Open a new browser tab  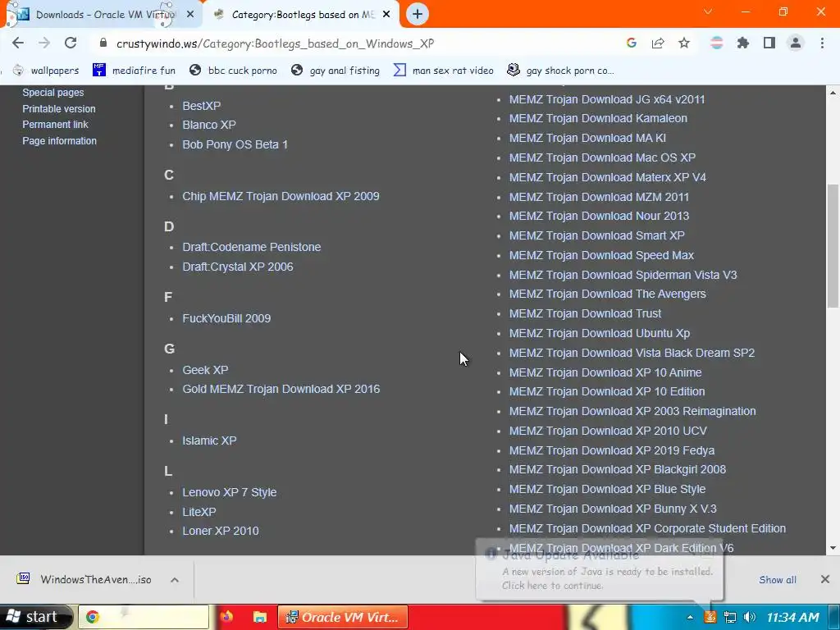[418, 14]
